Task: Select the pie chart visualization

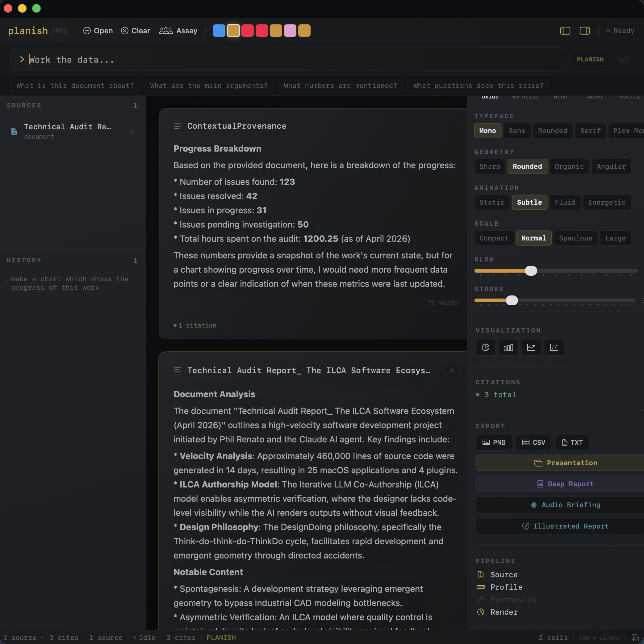Action: coord(485,347)
